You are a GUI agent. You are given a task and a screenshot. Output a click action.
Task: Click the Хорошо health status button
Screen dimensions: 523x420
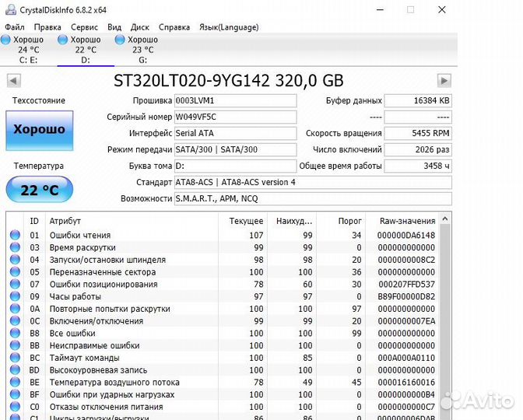(x=40, y=131)
